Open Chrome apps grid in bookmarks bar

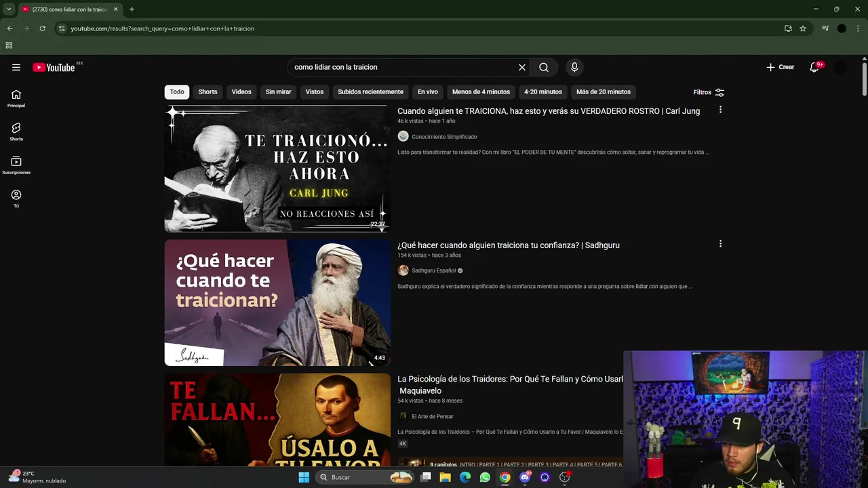pyautogui.click(x=9, y=45)
